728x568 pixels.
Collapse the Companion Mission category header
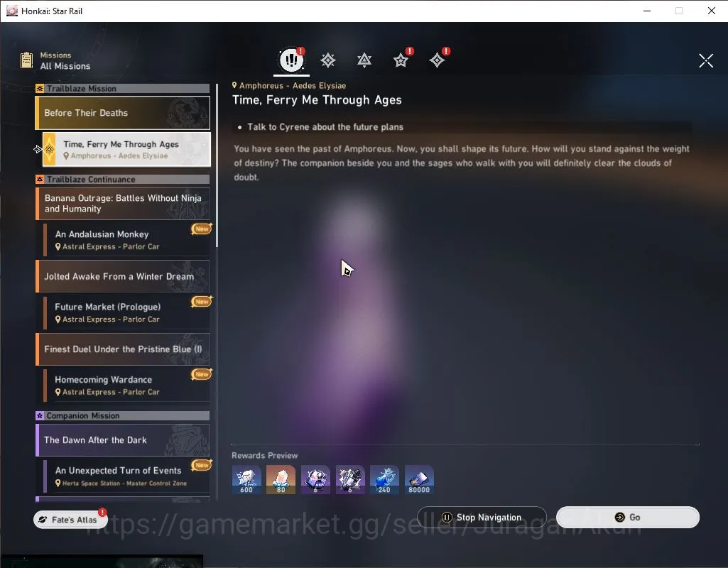click(123, 416)
